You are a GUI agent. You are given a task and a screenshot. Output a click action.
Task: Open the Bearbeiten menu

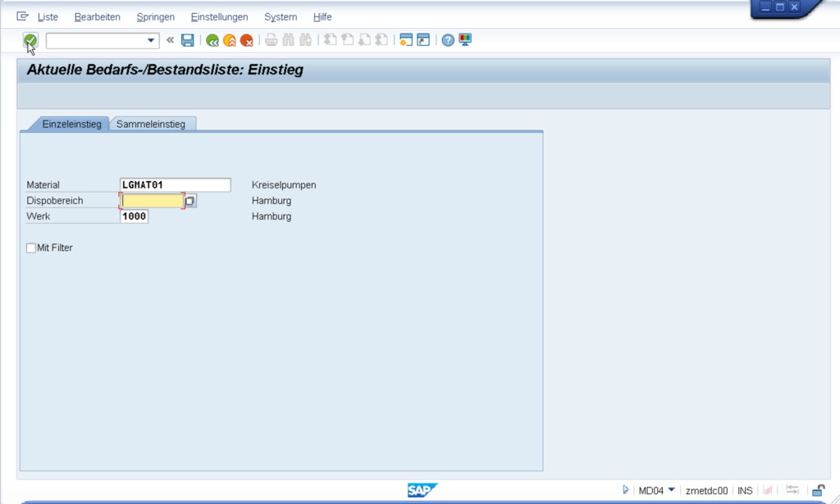point(97,17)
